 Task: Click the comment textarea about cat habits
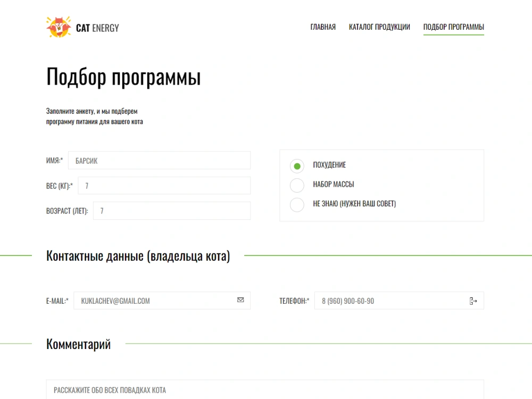pyautogui.click(x=265, y=389)
